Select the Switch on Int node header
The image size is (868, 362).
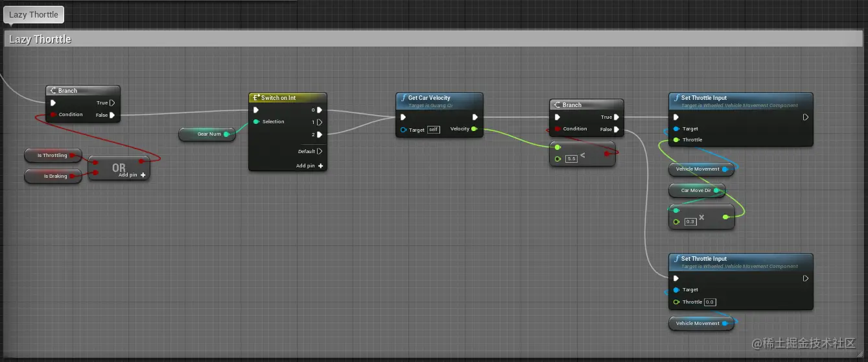[x=288, y=98]
